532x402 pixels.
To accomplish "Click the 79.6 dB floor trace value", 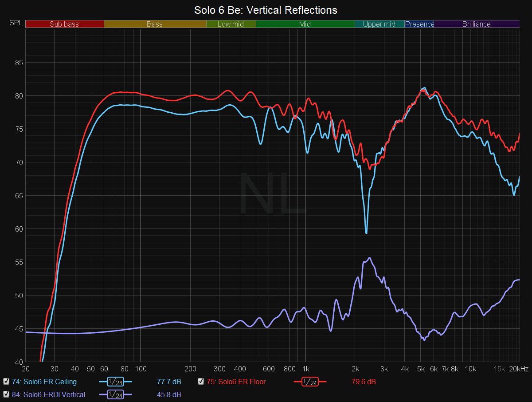I will [364, 382].
